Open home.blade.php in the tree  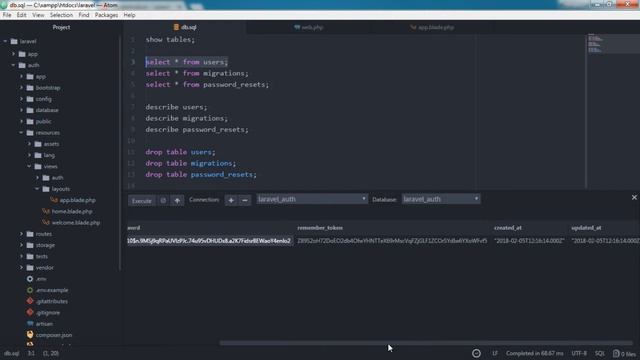pyautogui.click(x=72, y=211)
